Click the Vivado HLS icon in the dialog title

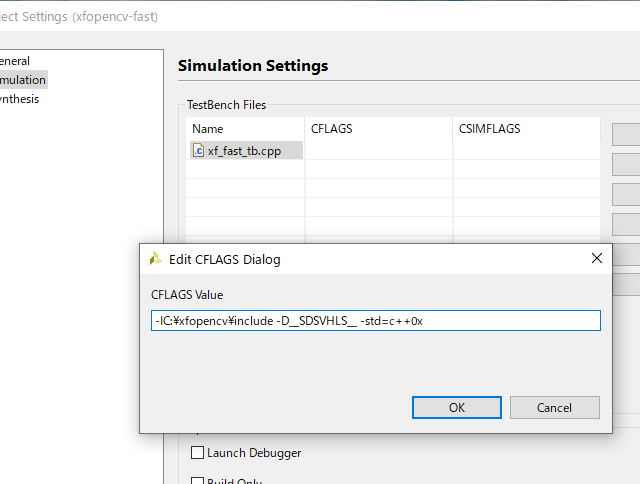[155, 259]
